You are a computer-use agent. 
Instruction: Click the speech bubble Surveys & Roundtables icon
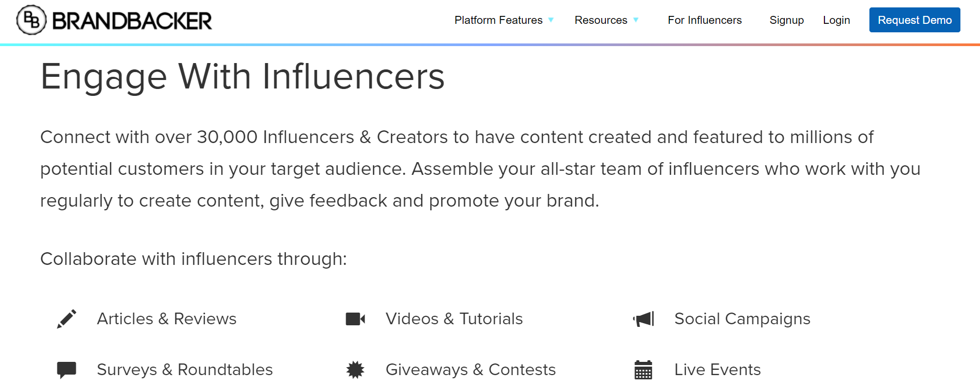(x=66, y=369)
